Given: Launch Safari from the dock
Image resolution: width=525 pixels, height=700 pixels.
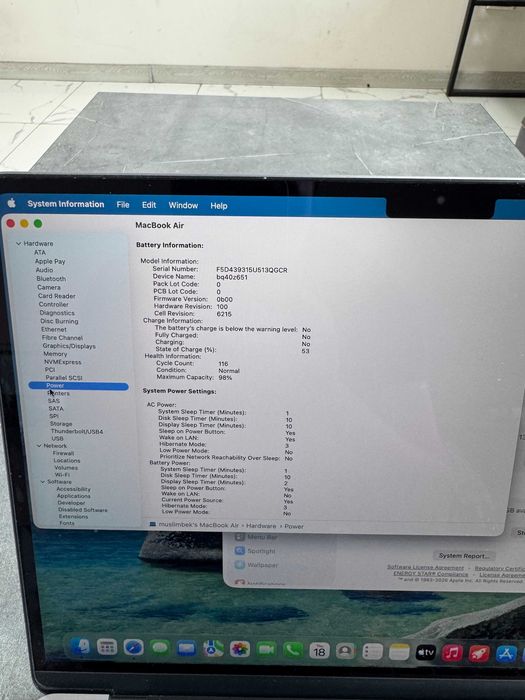Looking at the screenshot, I should (133, 647).
